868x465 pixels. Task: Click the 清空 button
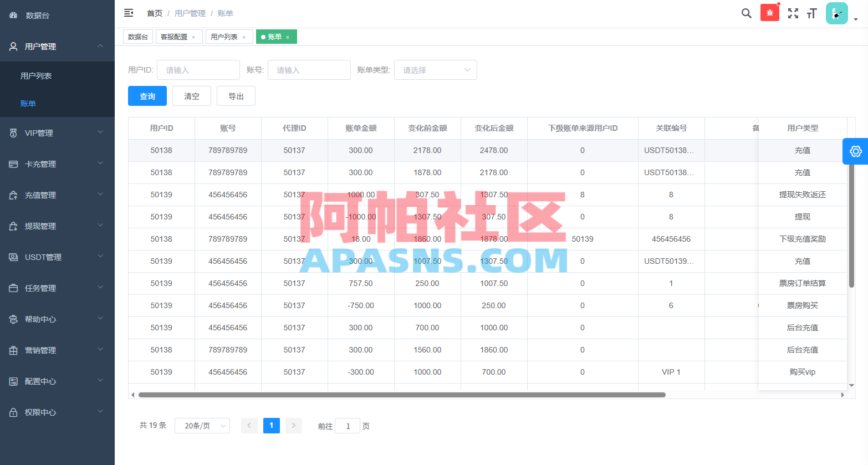tap(192, 96)
